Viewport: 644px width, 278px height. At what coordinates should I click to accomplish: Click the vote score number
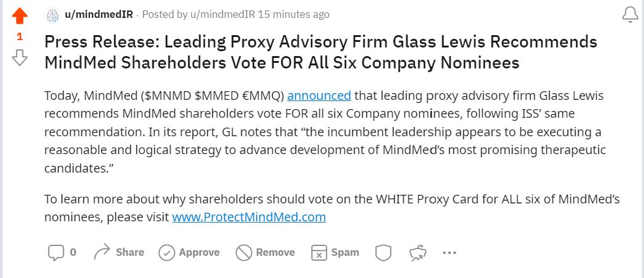pyautogui.click(x=20, y=37)
